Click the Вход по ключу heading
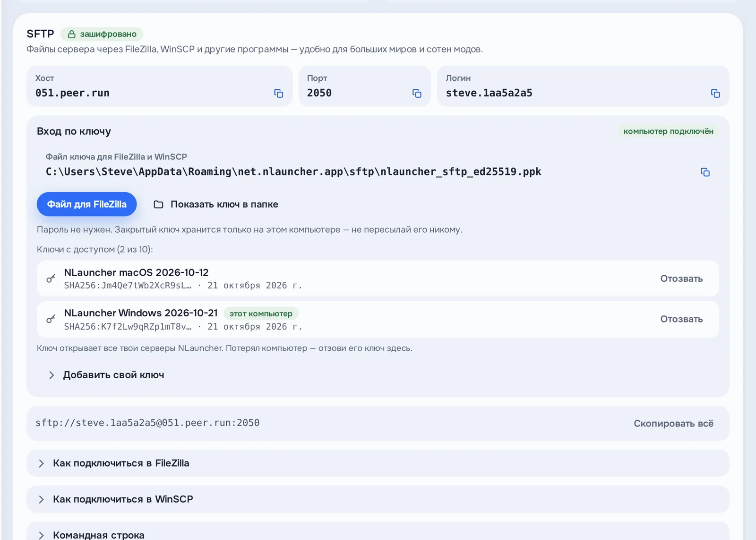Image resolution: width=756 pixels, height=540 pixels. point(74,131)
